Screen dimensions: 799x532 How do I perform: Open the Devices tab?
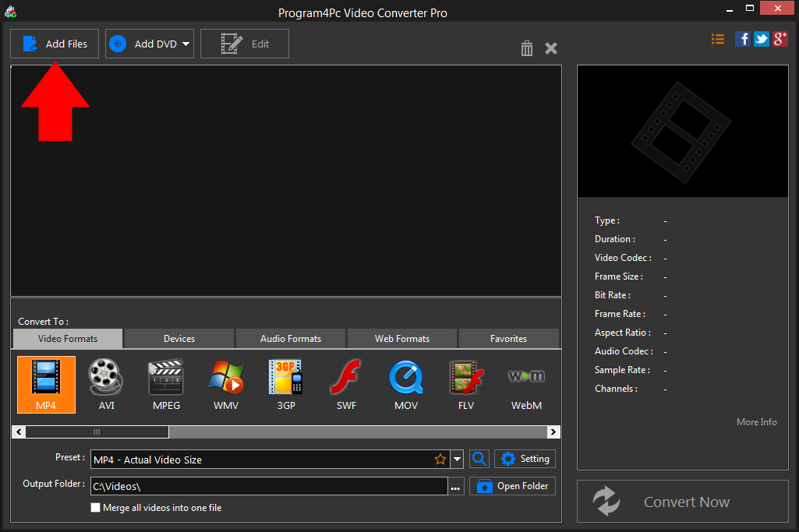[x=178, y=338]
